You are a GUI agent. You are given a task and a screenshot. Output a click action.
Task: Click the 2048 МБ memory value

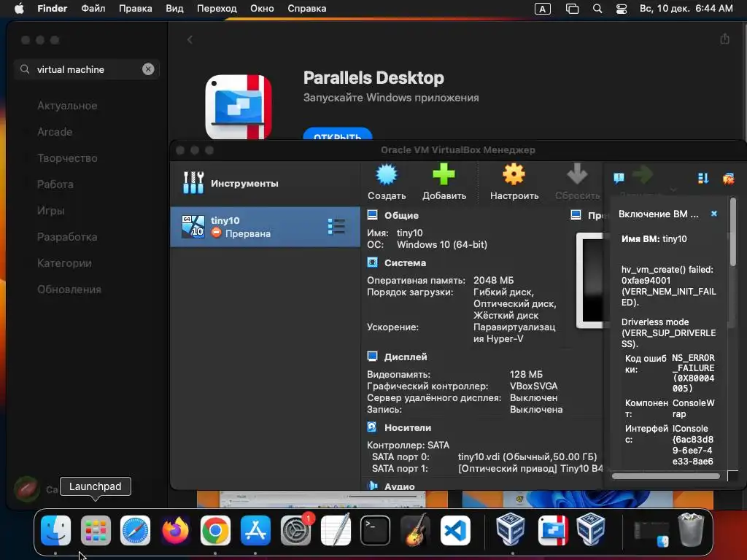[x=494, y=280]
